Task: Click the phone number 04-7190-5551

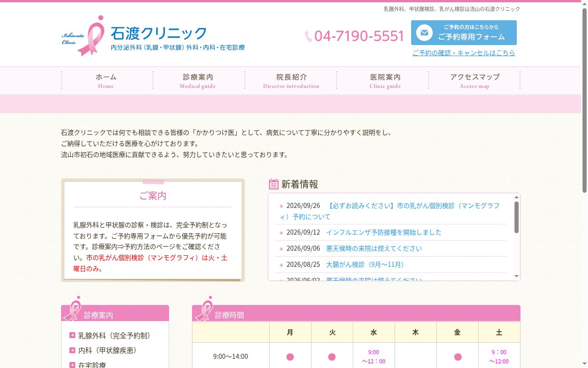Action: 359,36
